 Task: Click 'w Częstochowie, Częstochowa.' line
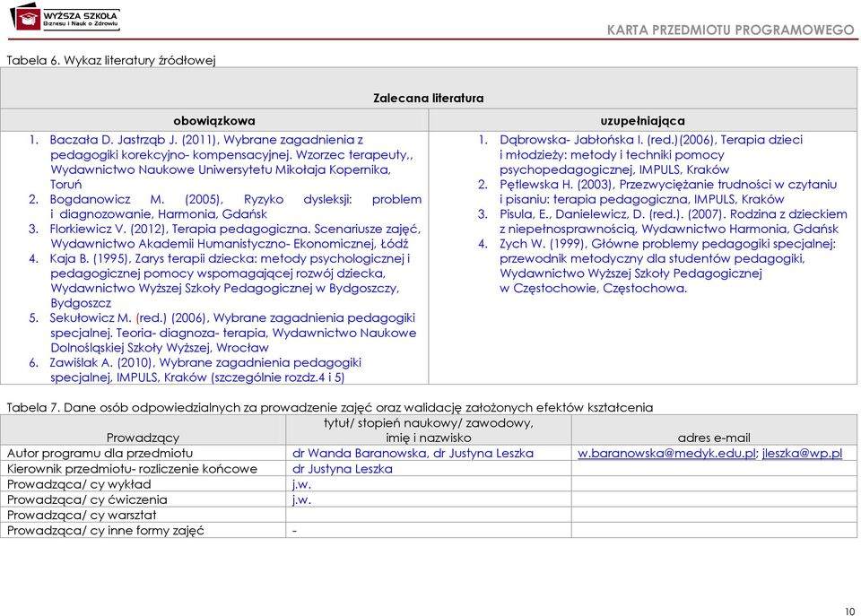pos(593,288)
